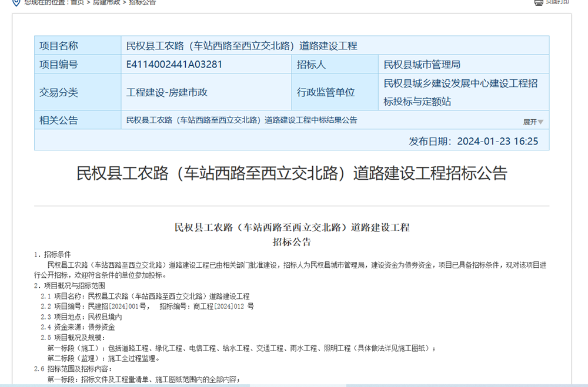Click the 第二标段（监理） line

click(x=104, y=358)
